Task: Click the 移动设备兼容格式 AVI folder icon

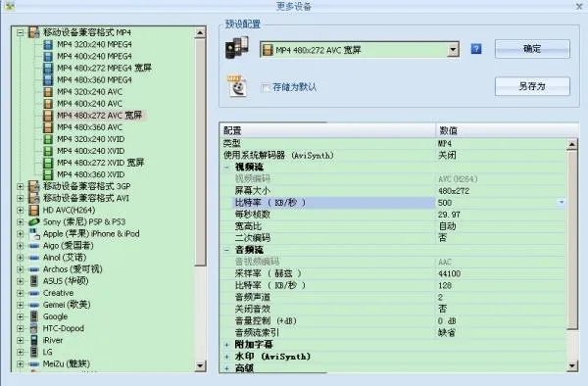Action: [x=33, y=198]
